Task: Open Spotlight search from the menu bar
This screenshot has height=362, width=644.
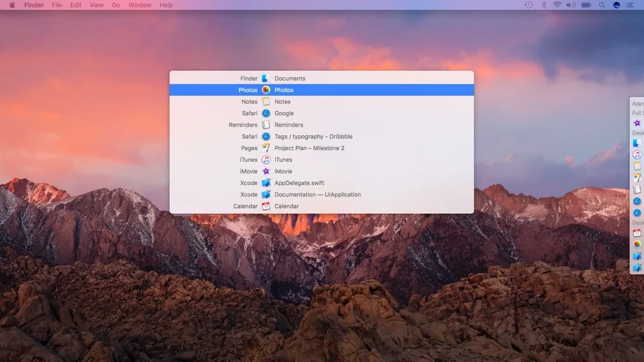Action: [602, 5]
